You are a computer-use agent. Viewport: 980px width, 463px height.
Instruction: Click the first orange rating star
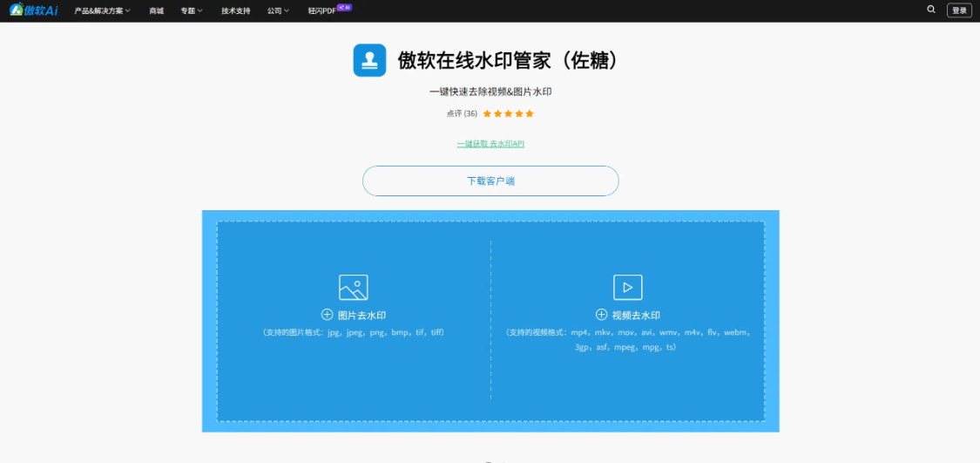click(487, 113)
